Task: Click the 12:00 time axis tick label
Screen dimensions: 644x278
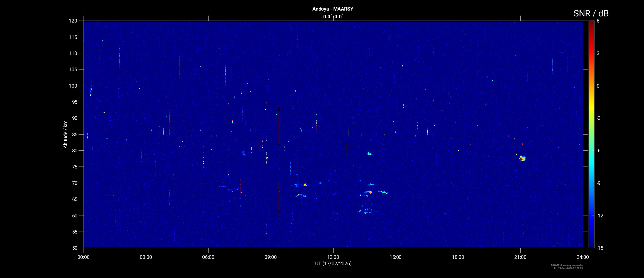Action: [x=333, y=257]
